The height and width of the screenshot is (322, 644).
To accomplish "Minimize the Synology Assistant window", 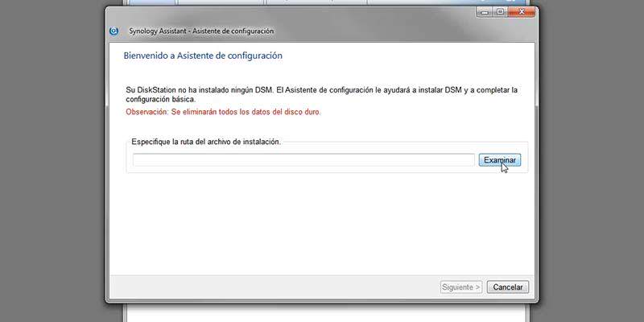I will pyautogui.click(x=485, y=12).
